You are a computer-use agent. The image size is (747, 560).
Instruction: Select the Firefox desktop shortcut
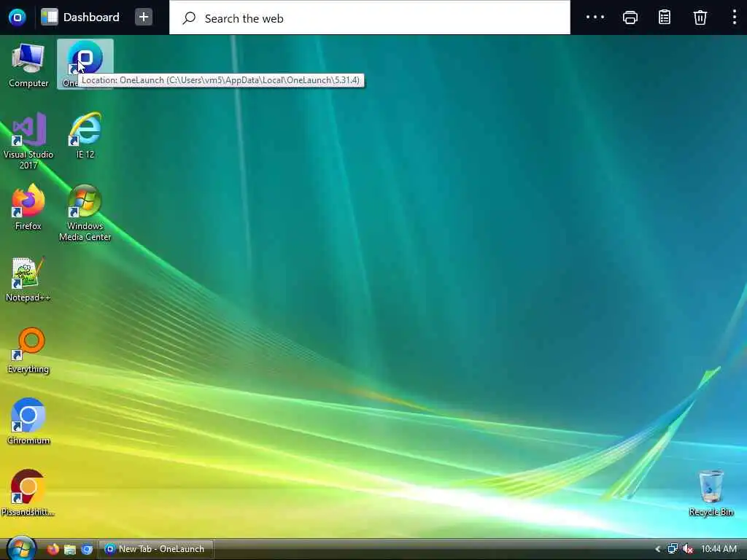click(28, 207)
